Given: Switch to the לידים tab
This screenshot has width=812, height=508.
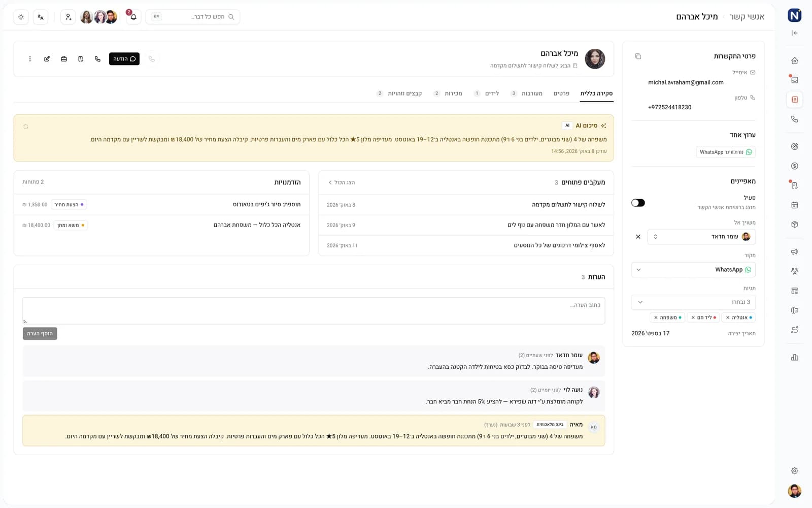Looking at the screenshot, I should click(x=487, y=93).
